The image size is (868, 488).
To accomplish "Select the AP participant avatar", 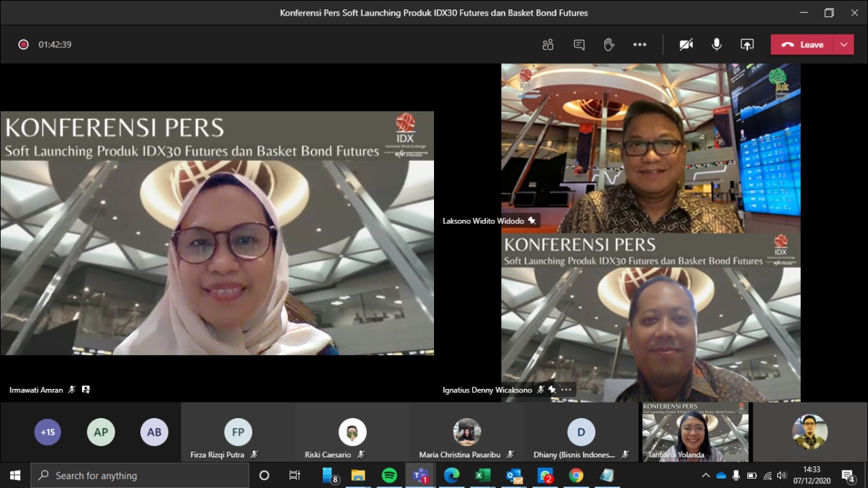I will (101, 432).
